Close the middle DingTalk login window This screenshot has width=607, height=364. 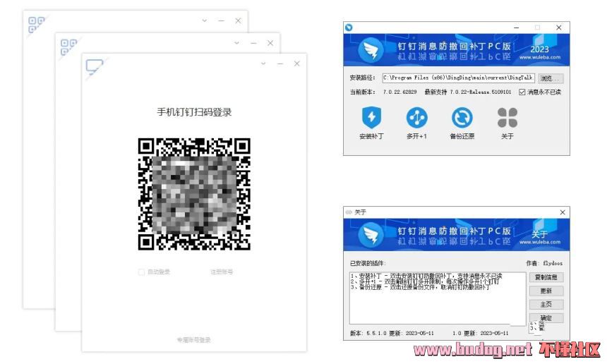[x=270, y=43]
